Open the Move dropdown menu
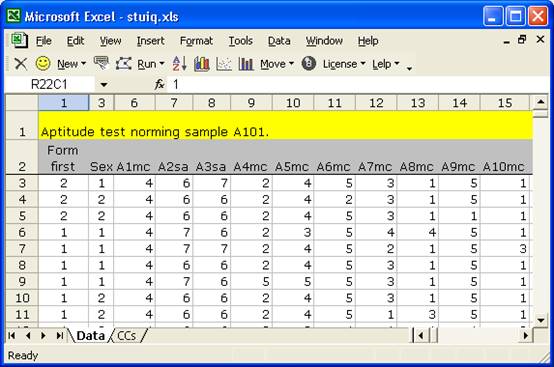 (277, 64)
